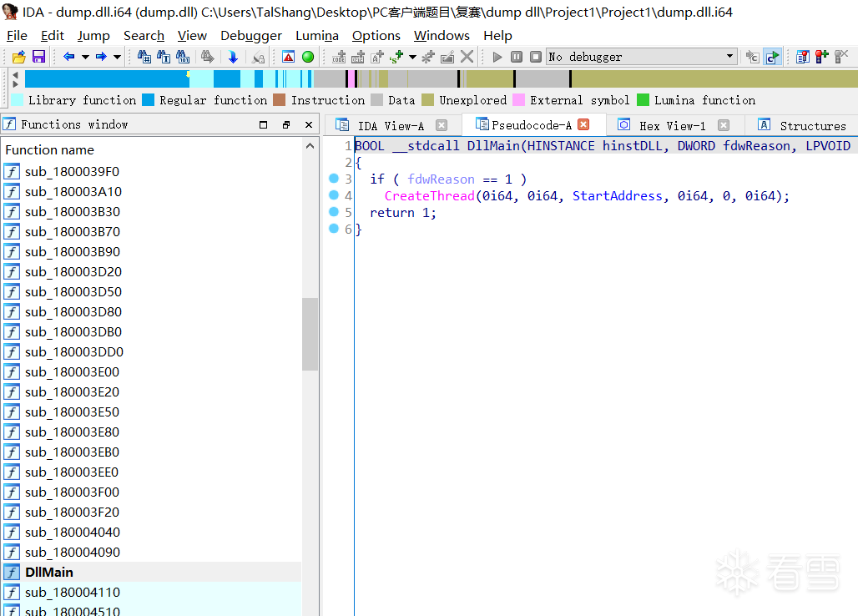Click the grayed delete breakpoint icon
Image resolution: width=858 pixels, height=616 pixels.
click(841, 57)
